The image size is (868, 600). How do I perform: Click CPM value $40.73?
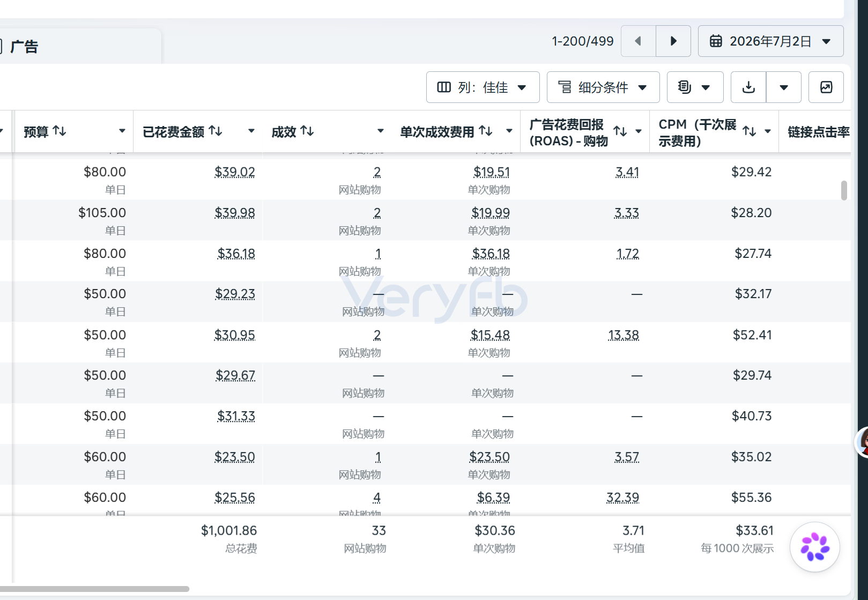point(752,416)
